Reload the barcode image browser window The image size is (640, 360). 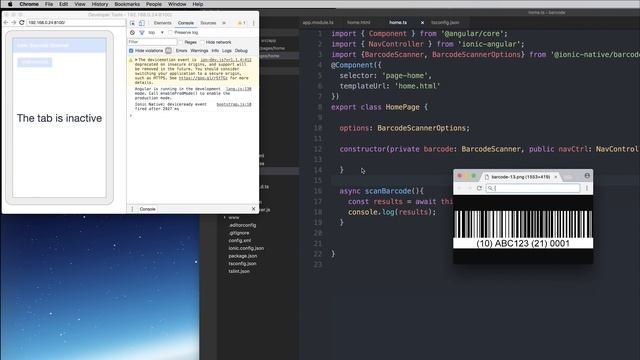(479, 188)
